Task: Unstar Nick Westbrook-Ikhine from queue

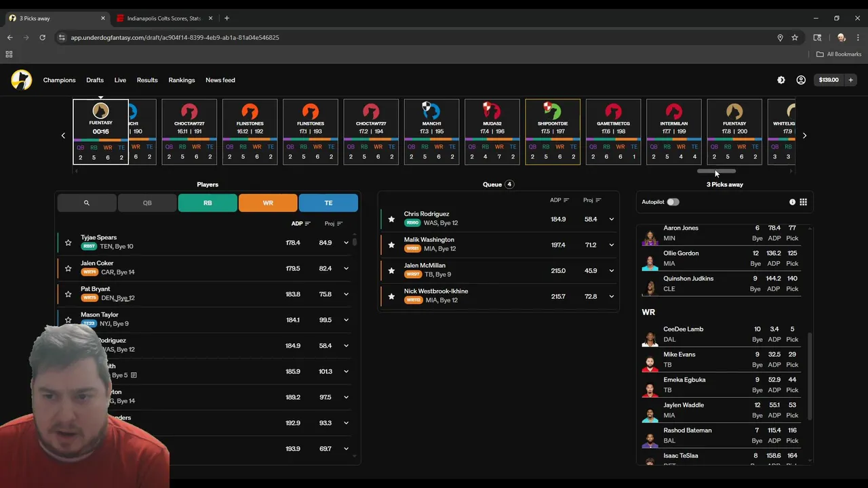Action: point(391,297)
